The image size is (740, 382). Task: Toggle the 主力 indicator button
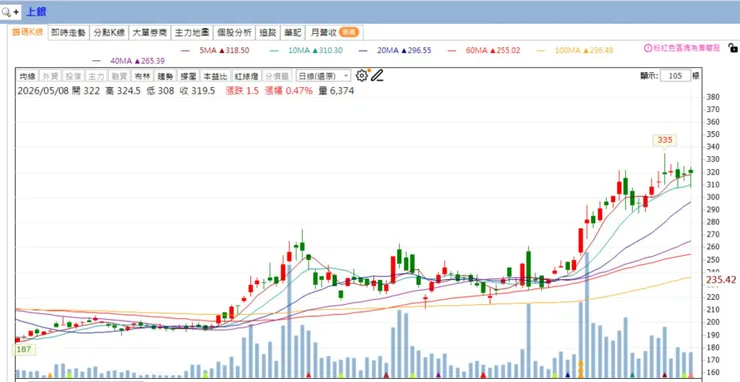pyautogui.click(x=96, y=76)
